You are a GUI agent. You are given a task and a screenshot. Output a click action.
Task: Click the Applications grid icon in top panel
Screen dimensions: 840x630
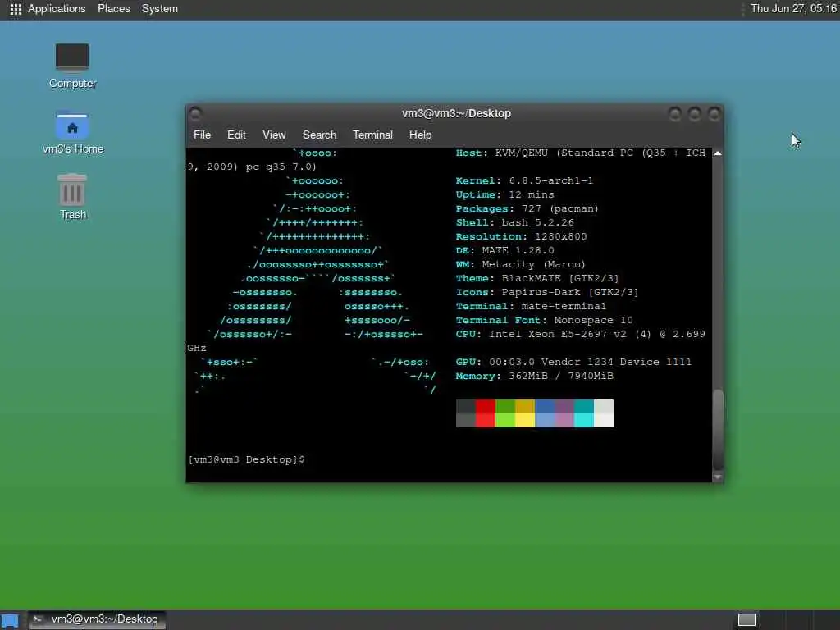pos(16,9)
